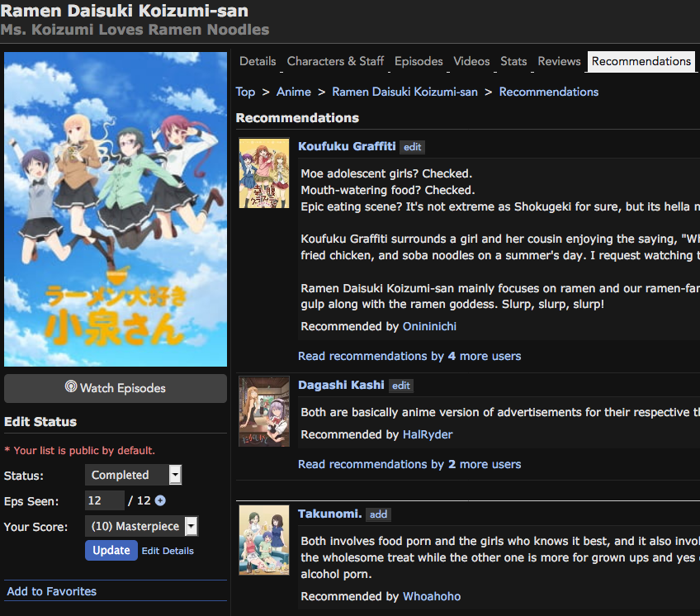This screenshot has width=700, height=616.
Task: Click Add to Favorites
Action: (x=52, y=591)
